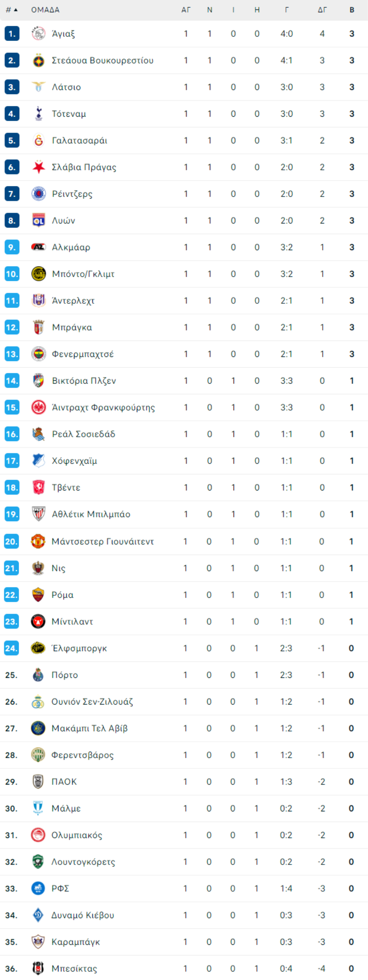Click the Beşiktaş crest icon
Screen dimensions: 368x980
[38, 969]
